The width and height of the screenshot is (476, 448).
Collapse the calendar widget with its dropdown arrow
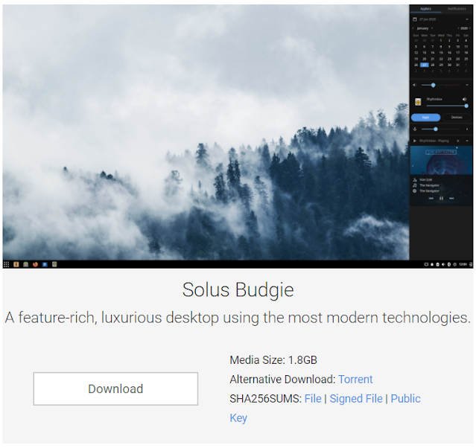coord(467,19)
